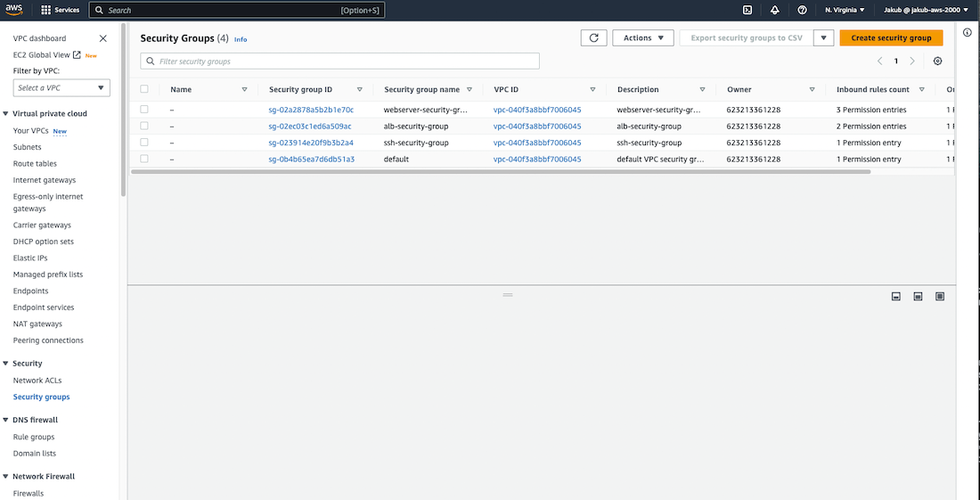The image size is (980, 500).
Task: Open AWS CloudShell terminal icon
Action: [747, 10]
